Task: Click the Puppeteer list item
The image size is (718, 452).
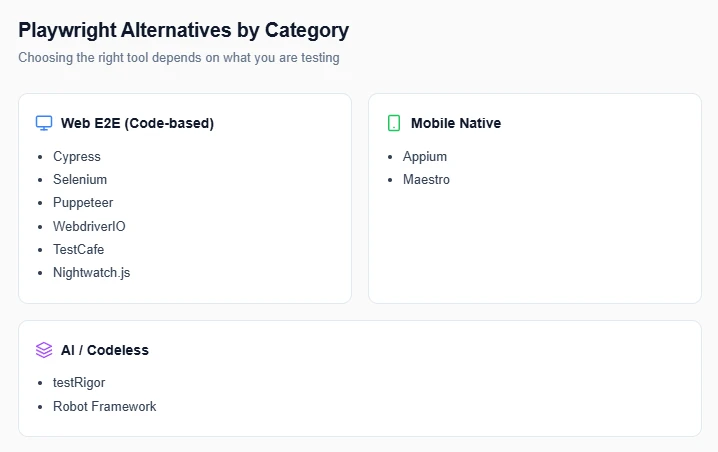Action: click(x=83, y=203)
